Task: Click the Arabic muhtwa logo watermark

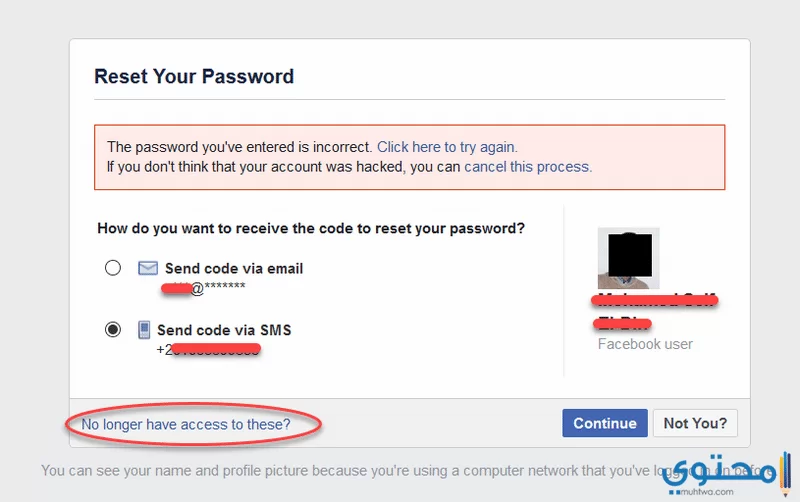Action: point(726,469)
